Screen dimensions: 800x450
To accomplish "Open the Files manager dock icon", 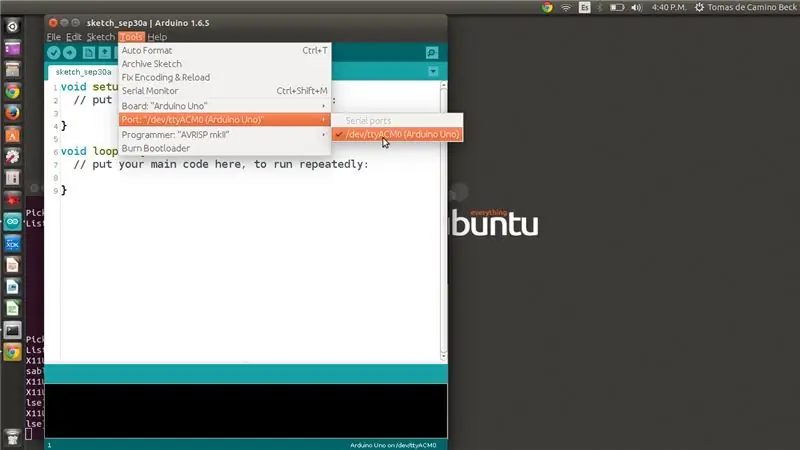I will pyautogui.click(x=12, y=69).
